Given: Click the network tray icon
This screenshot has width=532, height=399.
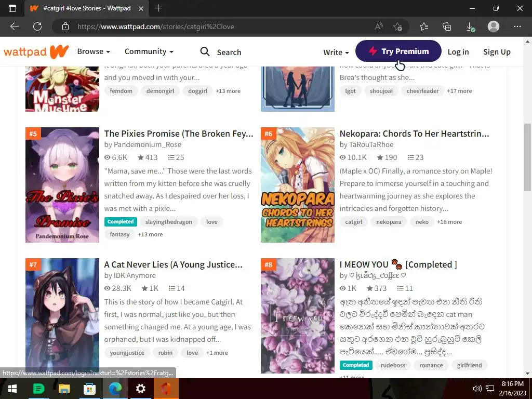Looking at the screenshot, I should (490, 389).
